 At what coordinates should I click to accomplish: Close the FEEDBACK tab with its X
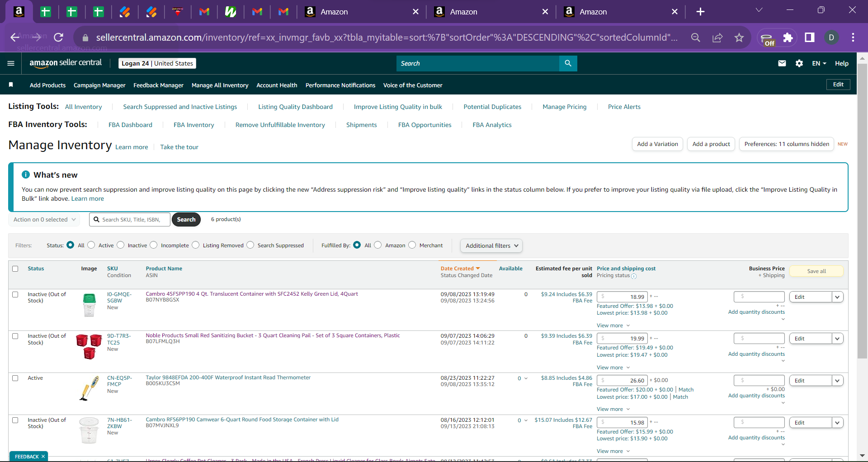pyautogui.click(x=43, y=457)
